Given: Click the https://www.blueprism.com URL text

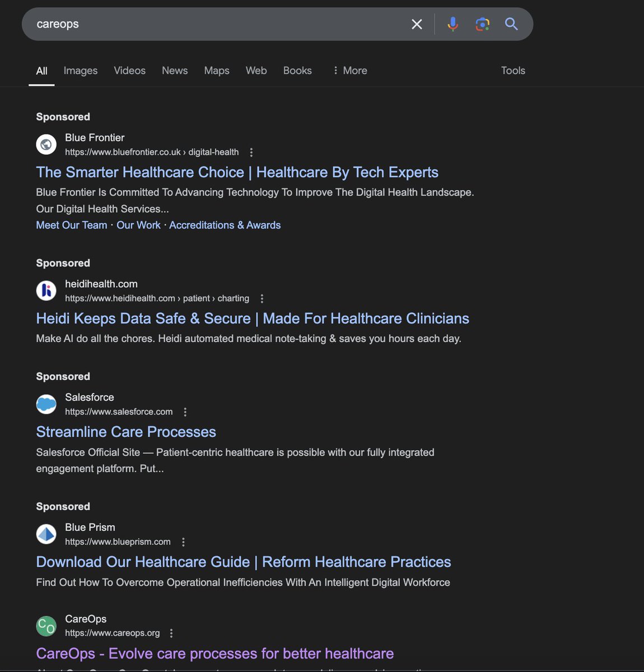Looking at the screenshot, I should tap(118, 542).
